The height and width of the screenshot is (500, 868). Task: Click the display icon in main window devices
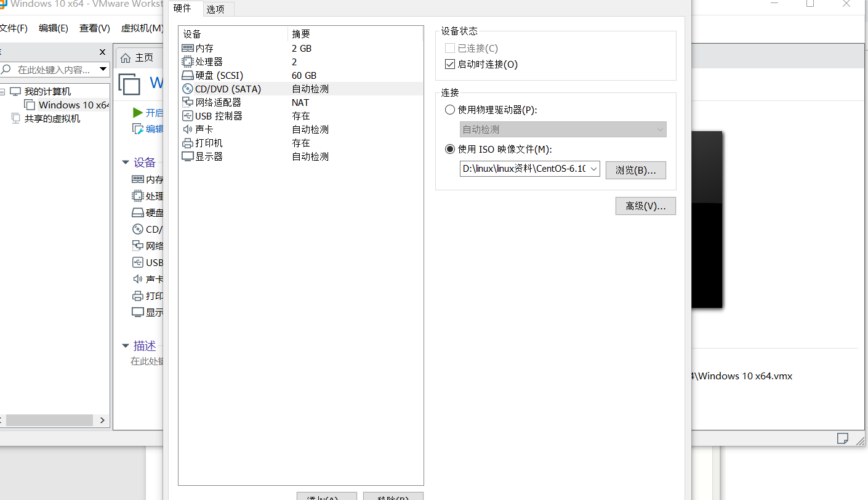click(138, 312)
